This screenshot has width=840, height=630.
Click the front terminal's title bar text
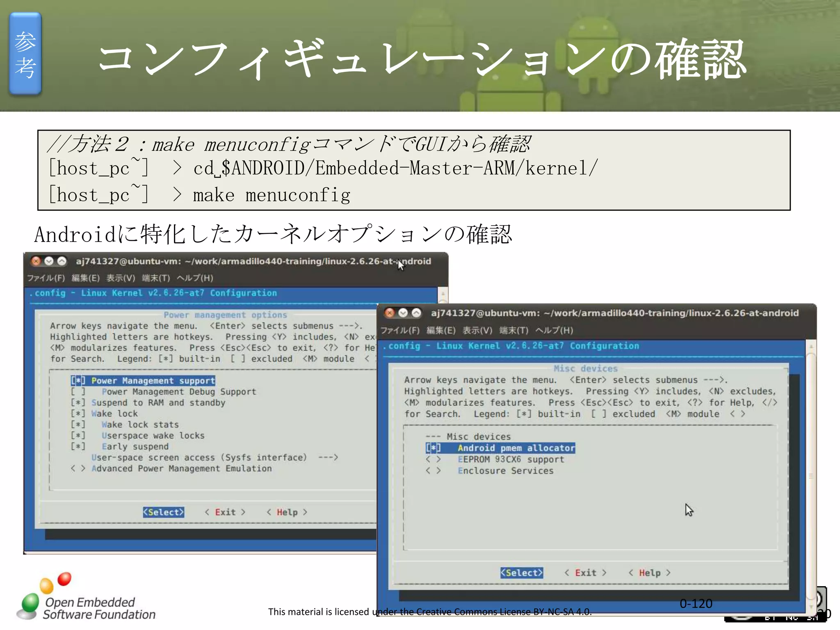[615, 313]
